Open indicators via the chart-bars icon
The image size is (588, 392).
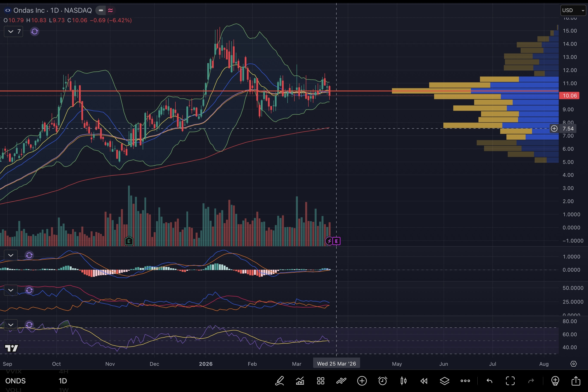tap(300, 381)
